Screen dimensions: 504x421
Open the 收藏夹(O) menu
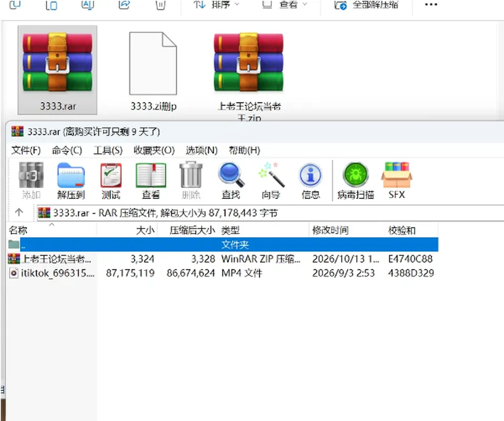(x=154, y=150)
